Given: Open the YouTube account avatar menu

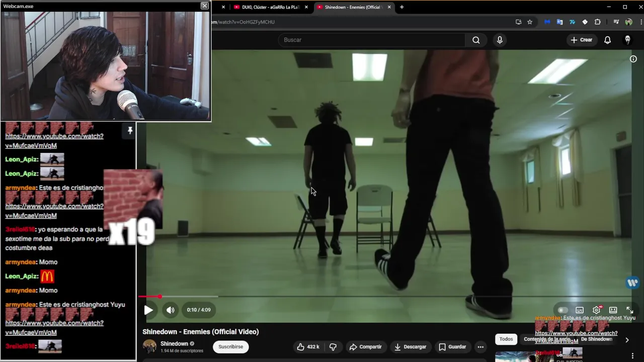Looking at the screenshot, I should pos(627,40).
